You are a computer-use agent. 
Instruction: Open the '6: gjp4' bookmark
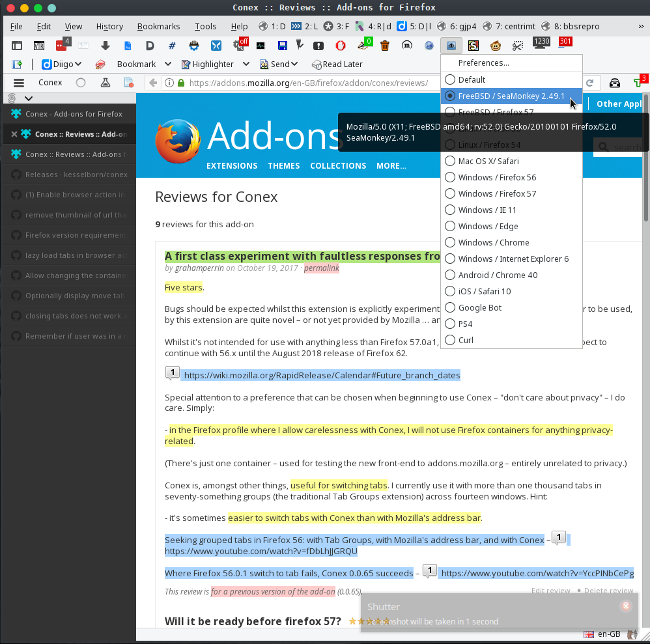tap(457, 27)
